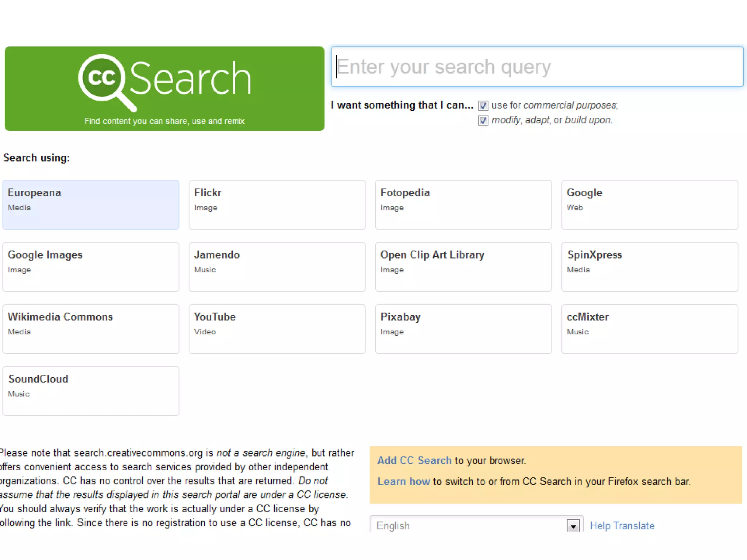
Task: Open the Add CC Search link
Action: (414, 460)
